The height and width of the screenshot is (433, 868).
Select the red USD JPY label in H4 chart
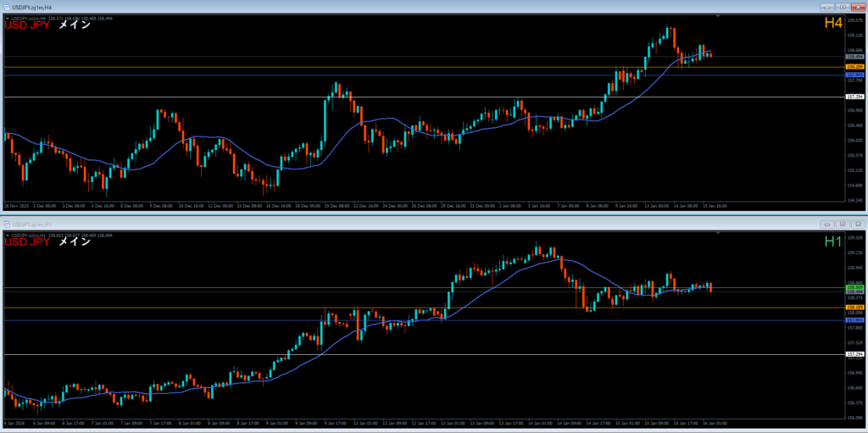27,25
